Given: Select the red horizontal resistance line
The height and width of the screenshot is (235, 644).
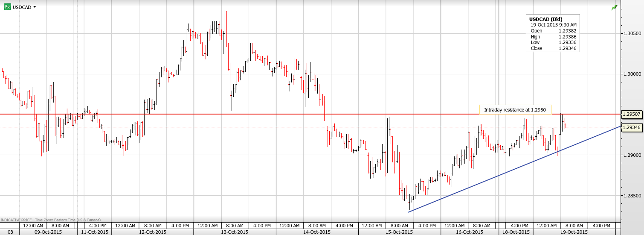Looking at the screenshot, I should tap(256, 114).
